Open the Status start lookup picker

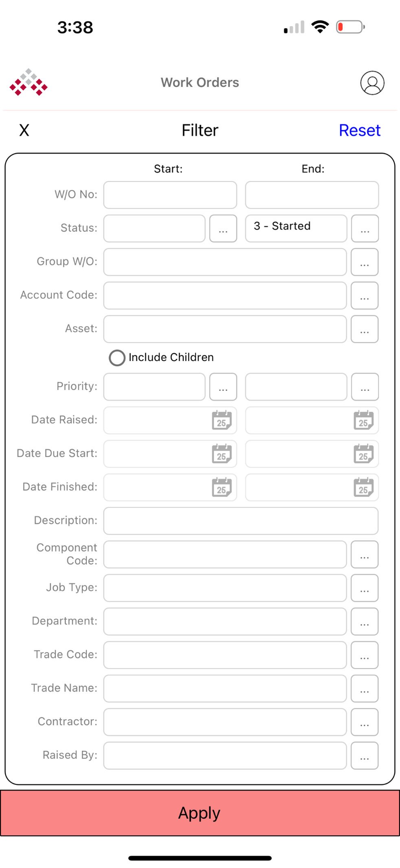(223, 229)
